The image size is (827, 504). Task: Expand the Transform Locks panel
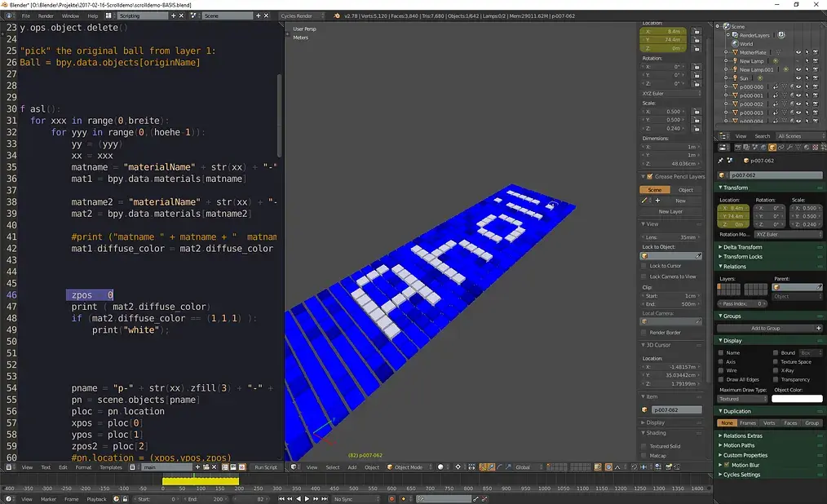[x=743, y=257]
